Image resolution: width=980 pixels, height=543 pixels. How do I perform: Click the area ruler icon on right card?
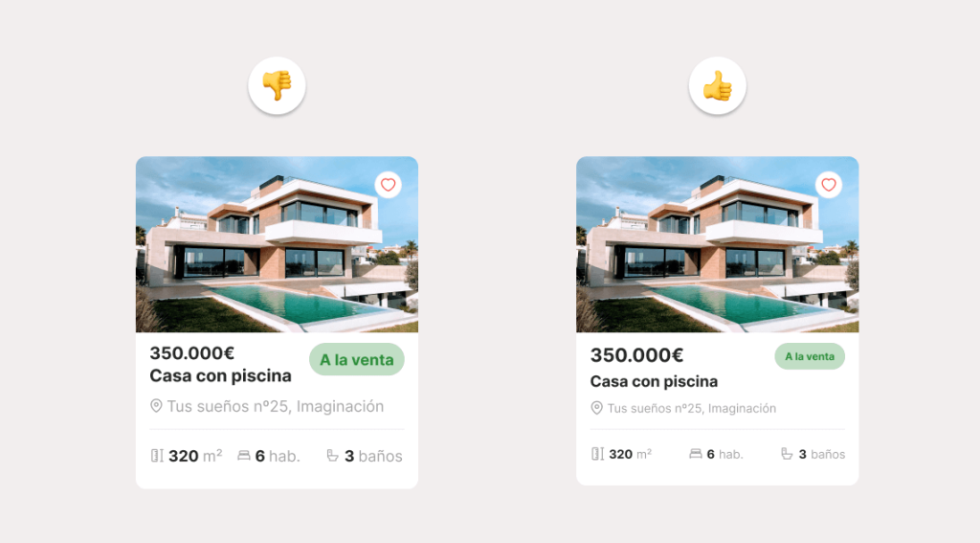coord(597,454)
